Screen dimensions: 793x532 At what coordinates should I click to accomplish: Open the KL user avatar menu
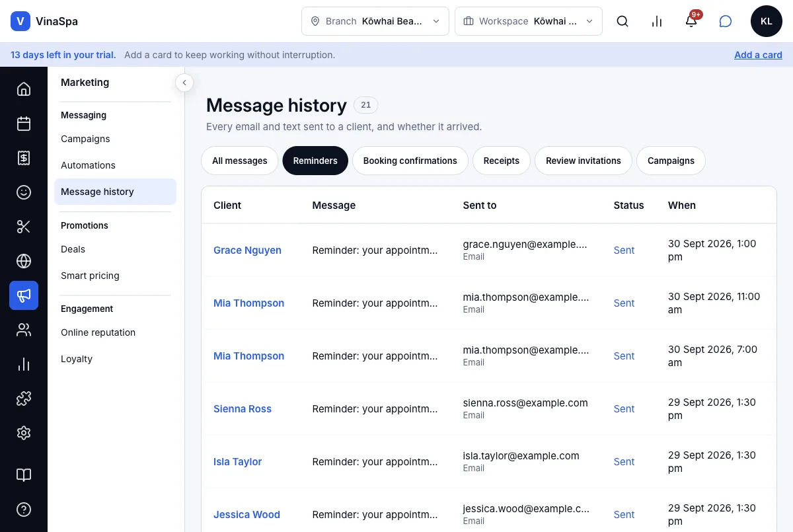[767, 21]
